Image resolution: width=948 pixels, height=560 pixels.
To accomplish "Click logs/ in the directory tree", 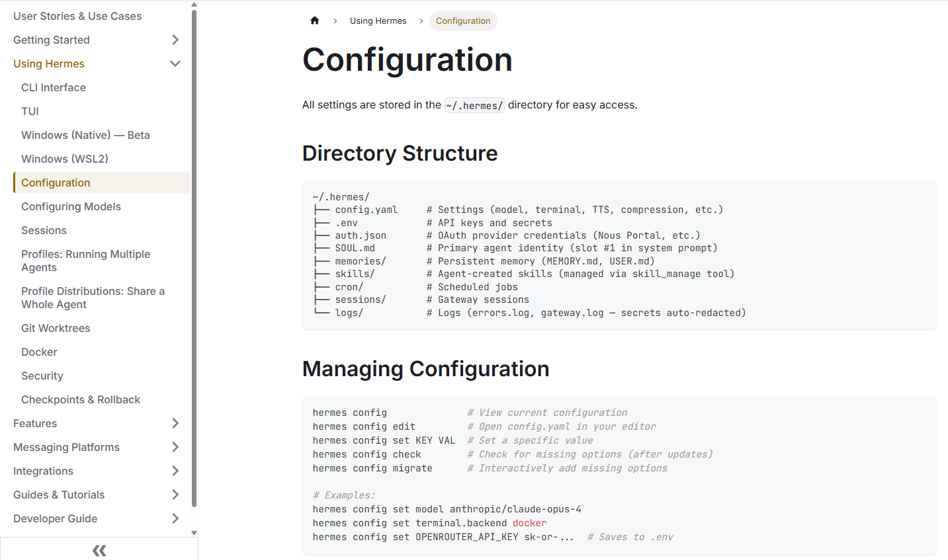I will click(x=349, y=313).
